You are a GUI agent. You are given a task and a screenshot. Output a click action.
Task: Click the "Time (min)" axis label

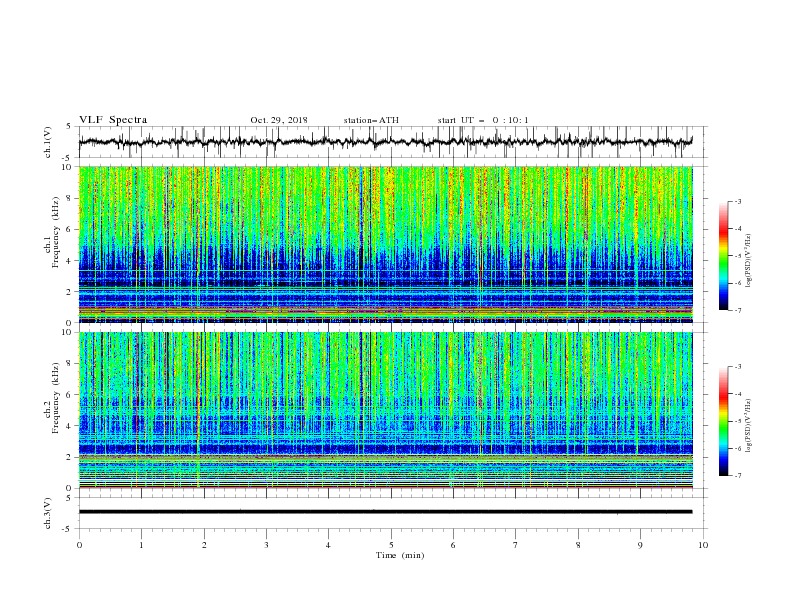coord(400,555)
